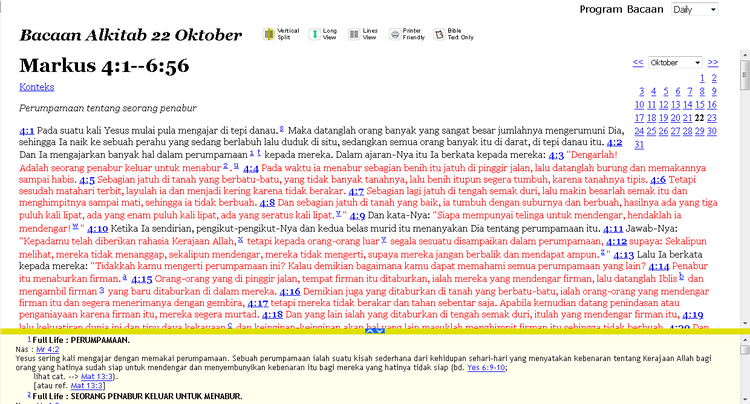Open verse 4:7 link
750x404 pixels.
tap(356, 192)
